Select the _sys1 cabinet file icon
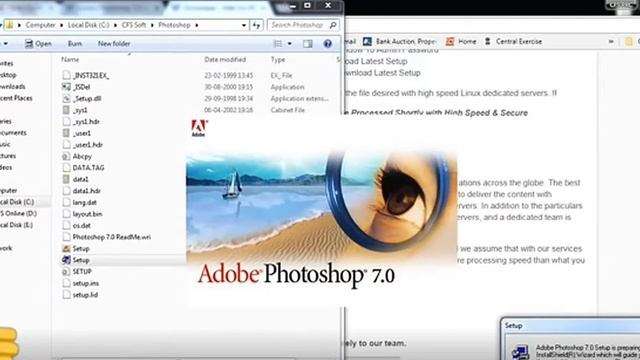Viewport: 640px width, 360px height. (66, 110)
